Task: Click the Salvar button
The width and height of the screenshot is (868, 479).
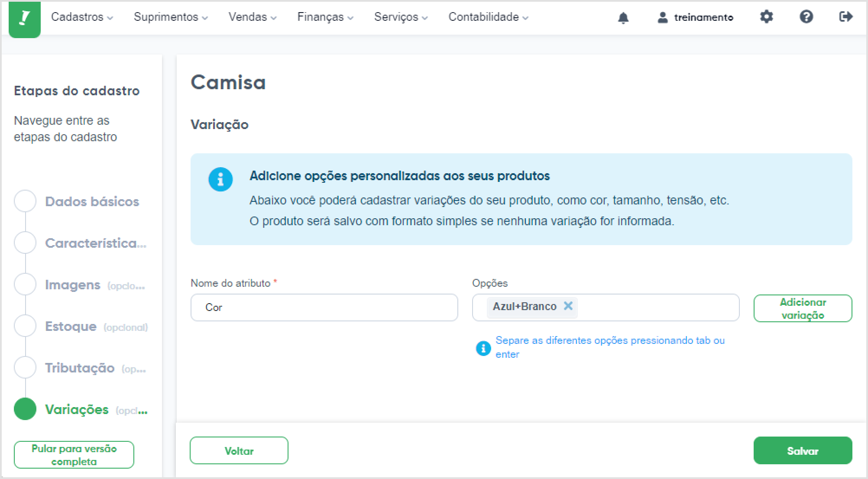Action: pyautogui.click(x=803, y=450)
